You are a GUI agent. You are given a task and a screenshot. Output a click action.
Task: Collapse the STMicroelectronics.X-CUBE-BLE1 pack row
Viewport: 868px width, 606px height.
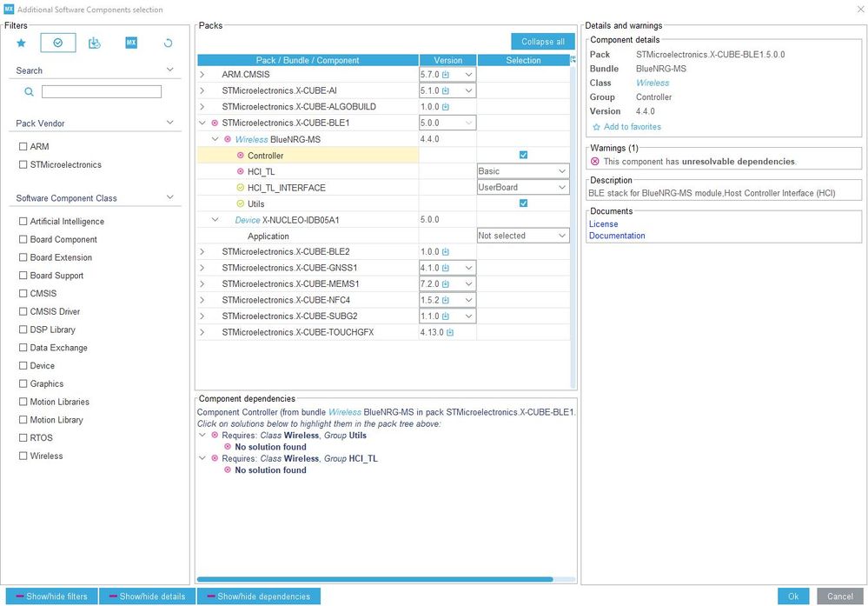click(202, 123)
